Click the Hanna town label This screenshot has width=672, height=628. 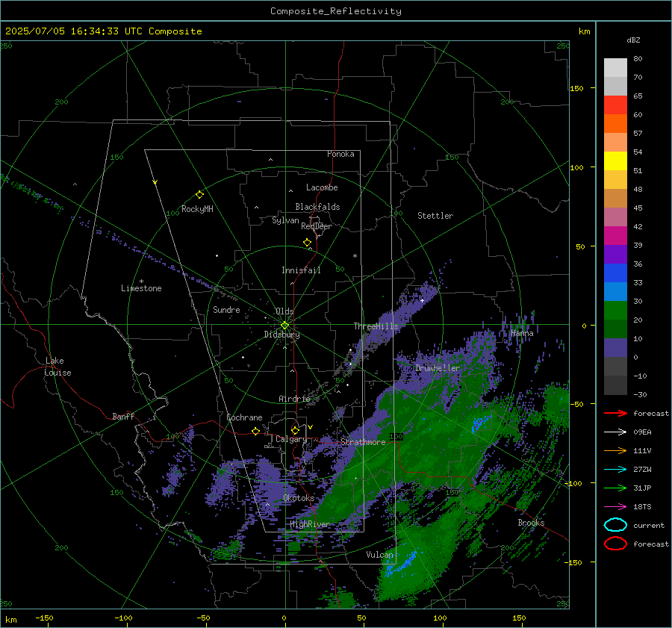click(x=522, y=333)
